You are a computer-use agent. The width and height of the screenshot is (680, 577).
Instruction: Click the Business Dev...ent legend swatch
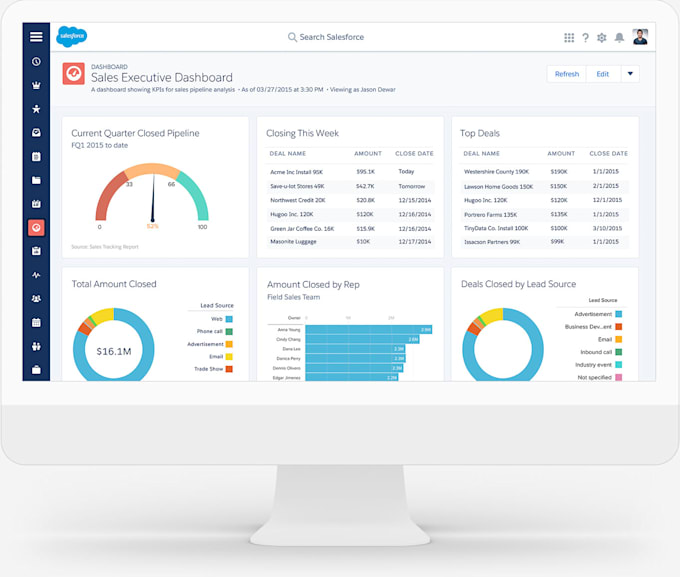(619, 327)
